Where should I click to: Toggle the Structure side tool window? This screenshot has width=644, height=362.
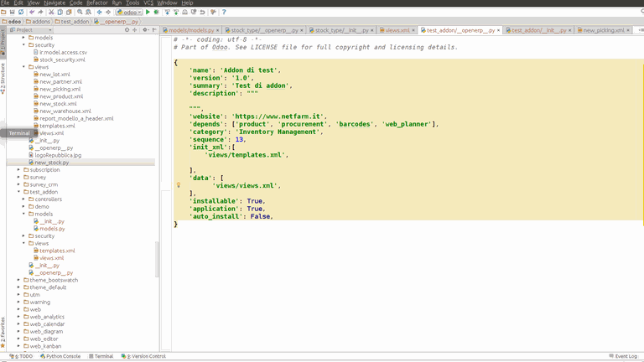3,79
